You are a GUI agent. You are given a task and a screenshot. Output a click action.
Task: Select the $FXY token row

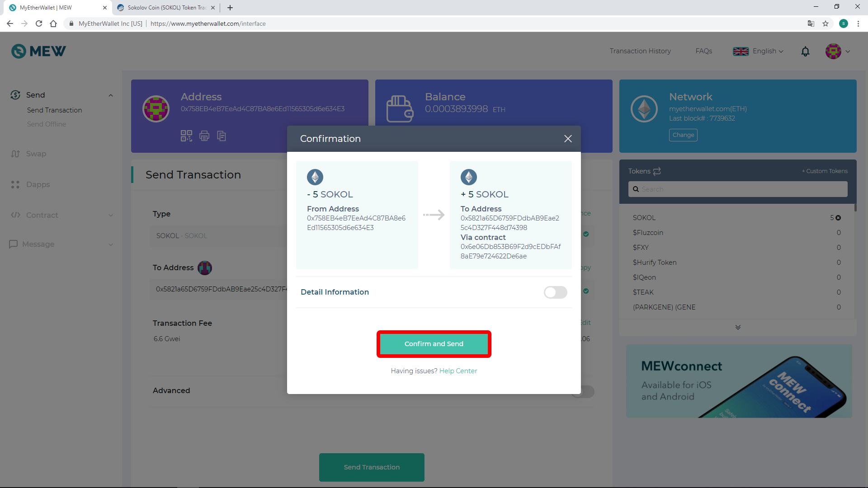tap(737, 248)
